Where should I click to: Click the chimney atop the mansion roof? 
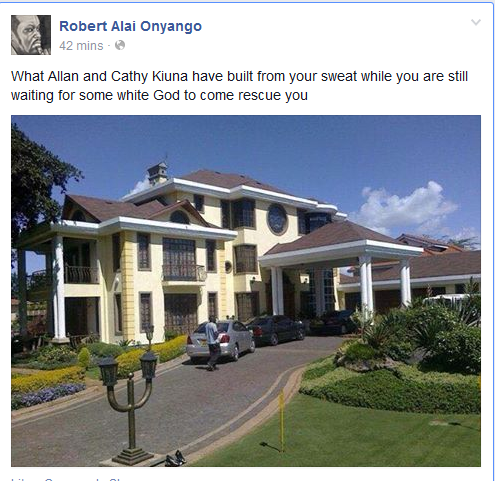click(157, 173)
